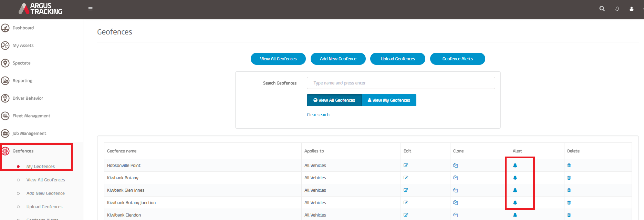The height and width of the screenshot is (220, 644).
Task: Open notifications bell in top bar
Action: pyautogui.click(x=617, y=9)
